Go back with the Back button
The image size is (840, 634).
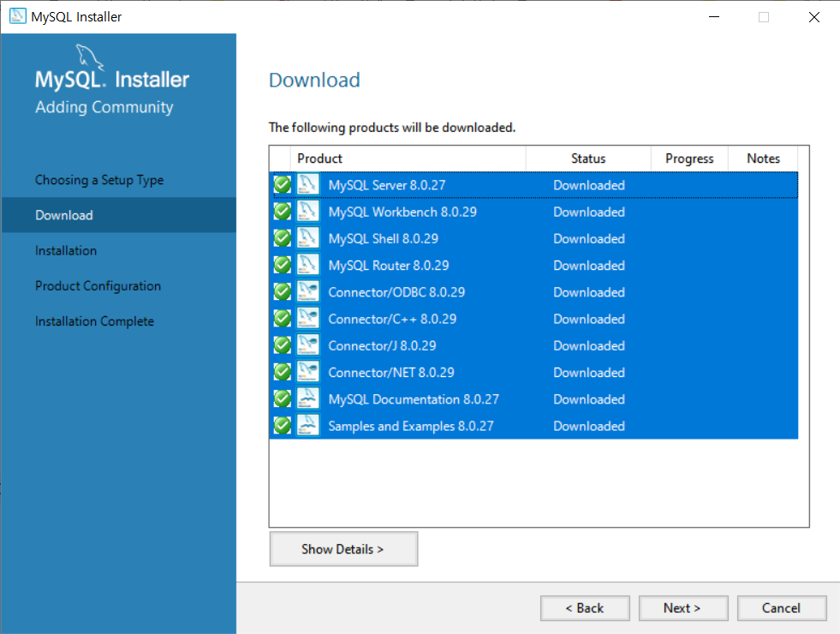point(585,608)
